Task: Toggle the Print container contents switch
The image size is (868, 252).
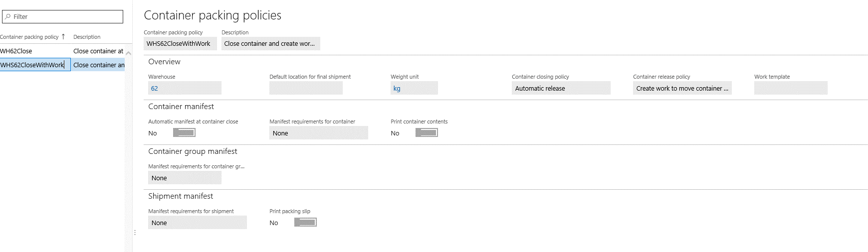Action: tap(427, 132)
